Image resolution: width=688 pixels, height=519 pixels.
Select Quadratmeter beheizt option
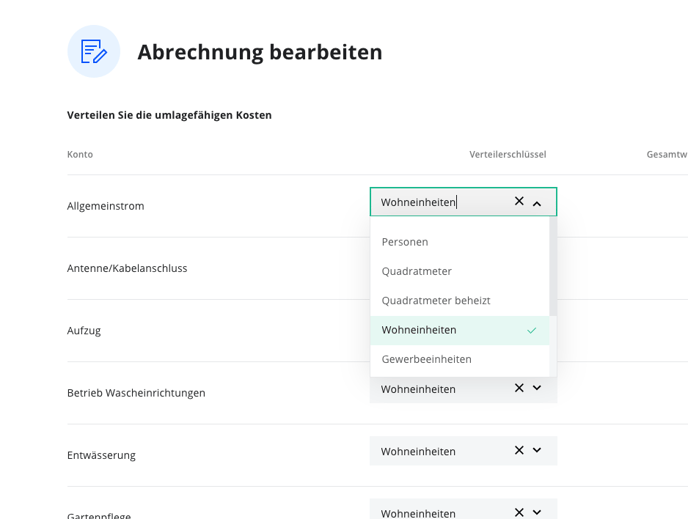tap(460, 301)
